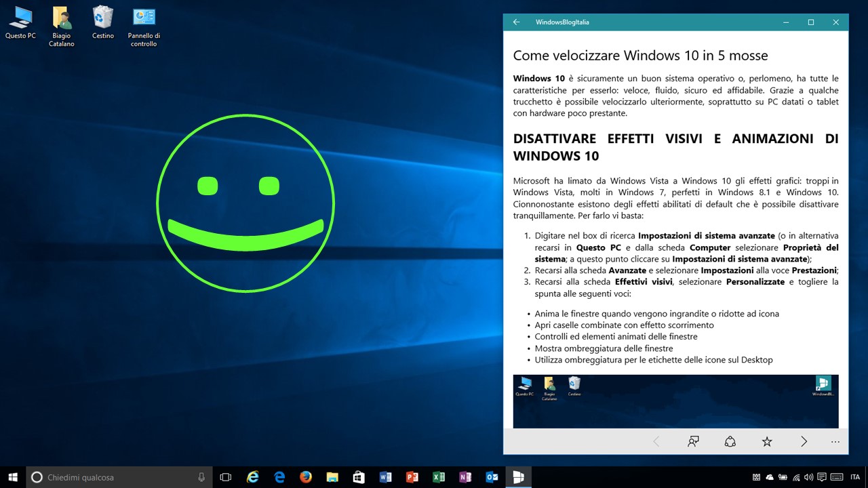Maximize the WindowsBlogItalia window
The width and height of the screenshot is (868, 488).
coord(810,22)
